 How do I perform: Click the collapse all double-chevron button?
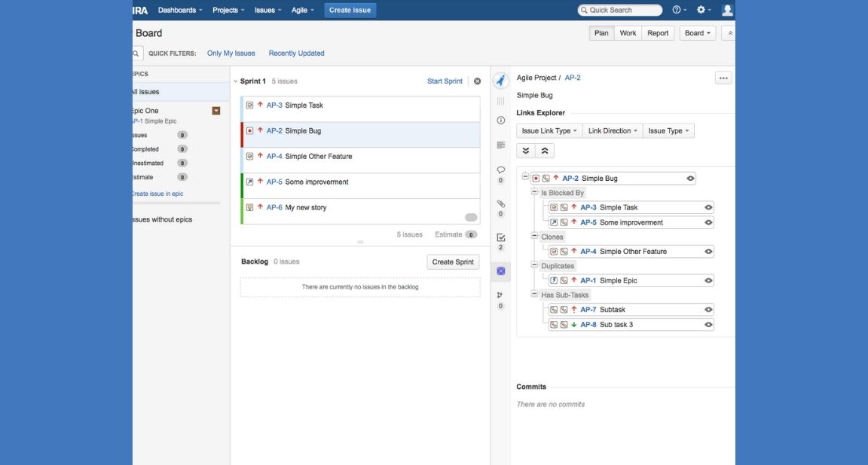tap(545, 151)
